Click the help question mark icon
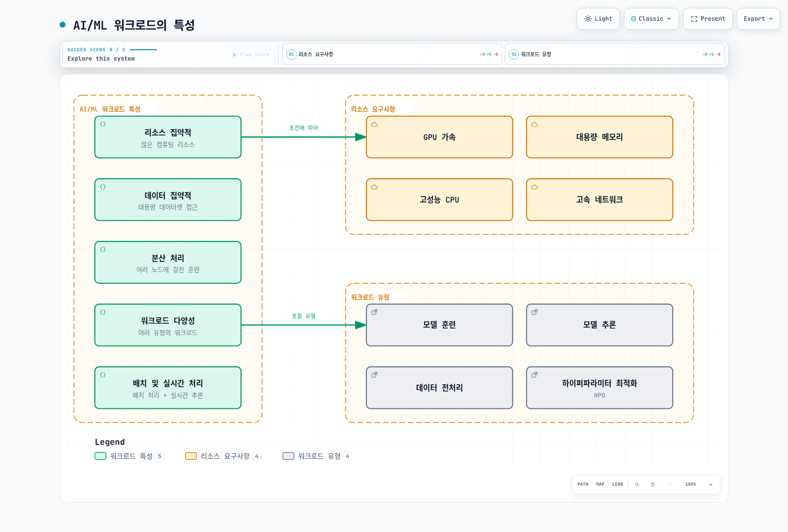 click(x=653, y=484)
